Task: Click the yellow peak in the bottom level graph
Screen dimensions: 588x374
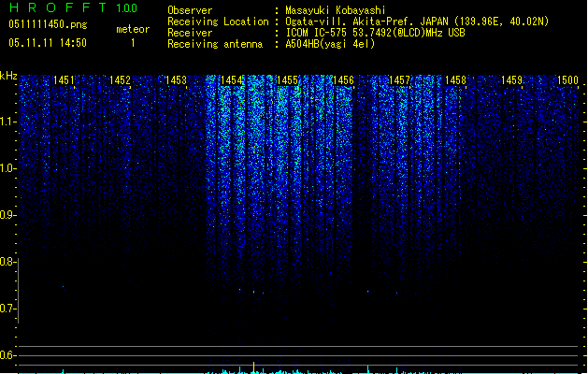Action: click(x=254, y=367)
